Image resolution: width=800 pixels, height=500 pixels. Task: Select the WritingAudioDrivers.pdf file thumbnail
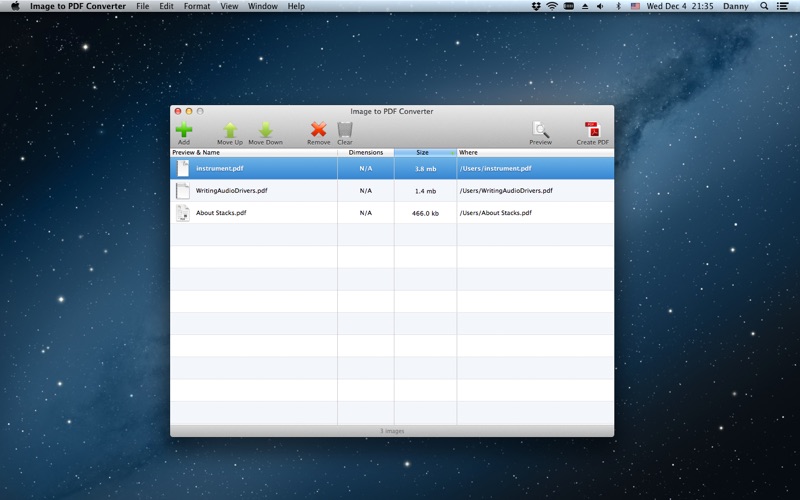(x=183, y=191)
